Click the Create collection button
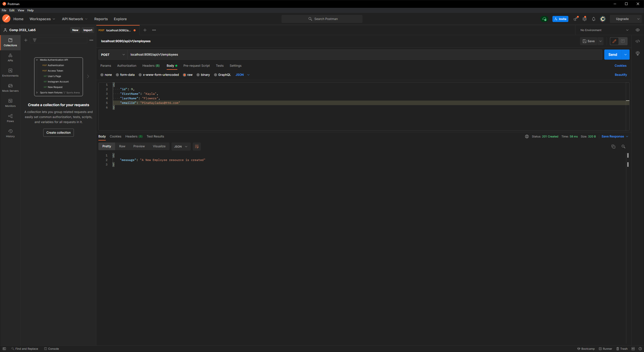Viewport: 644px width, 352px height. point(58,132)
